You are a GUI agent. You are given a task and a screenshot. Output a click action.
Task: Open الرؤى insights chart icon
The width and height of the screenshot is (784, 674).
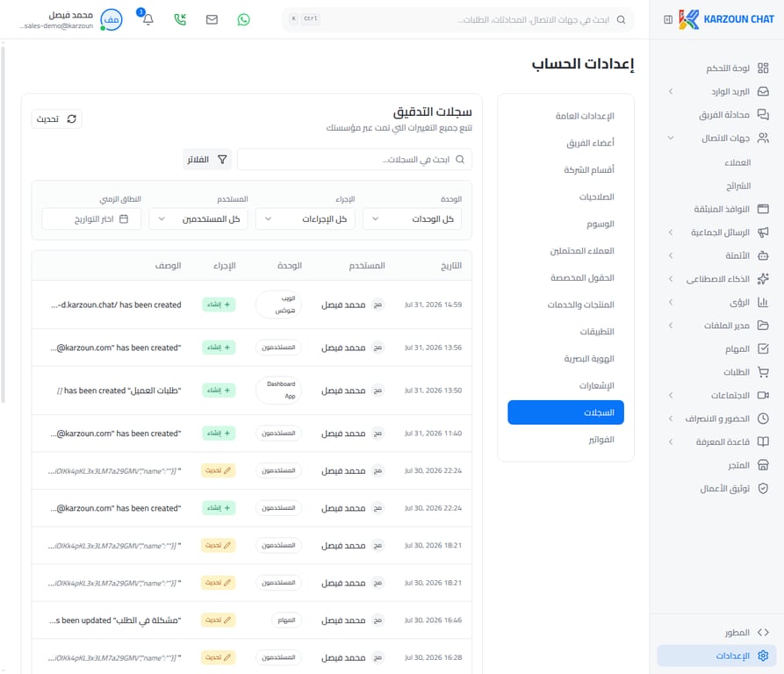coord(763,302)
